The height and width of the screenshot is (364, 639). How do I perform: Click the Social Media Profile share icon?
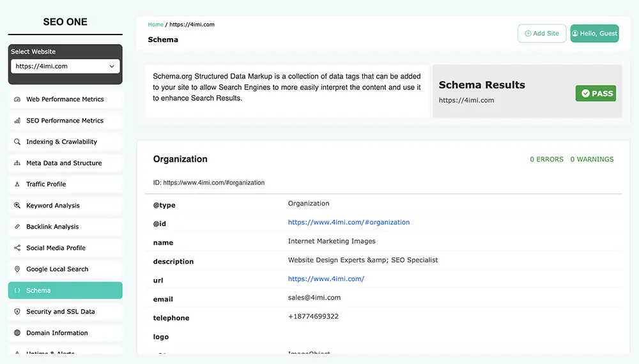tap(17, 248)
